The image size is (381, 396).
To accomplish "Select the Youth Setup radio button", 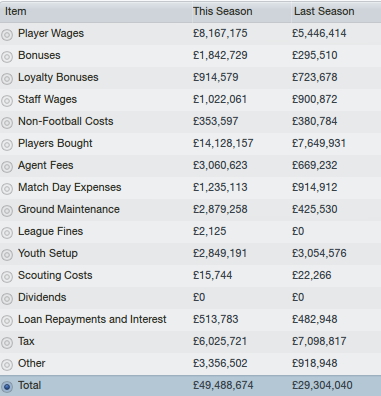I will [x=7, y=254].
